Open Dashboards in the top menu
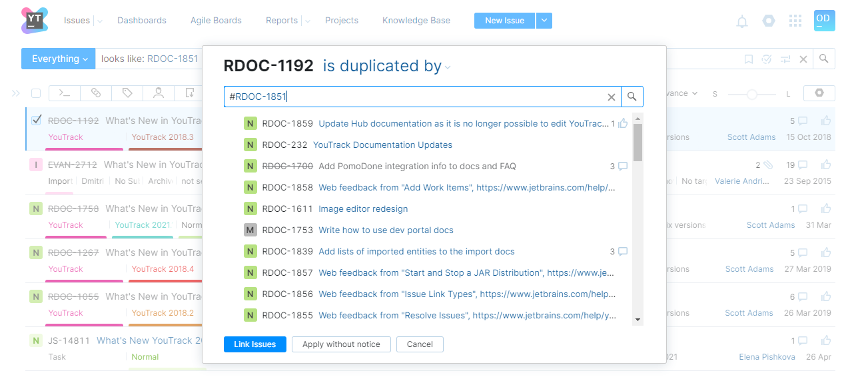The width and height of the screenshot is (868, 377). pos(142,21)
